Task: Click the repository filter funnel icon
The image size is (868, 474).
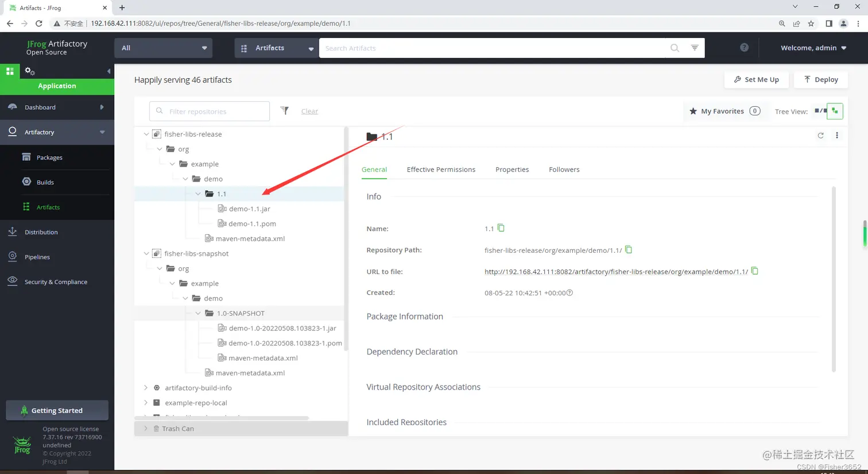Action: pyautogui.click(x=284, y=111)
